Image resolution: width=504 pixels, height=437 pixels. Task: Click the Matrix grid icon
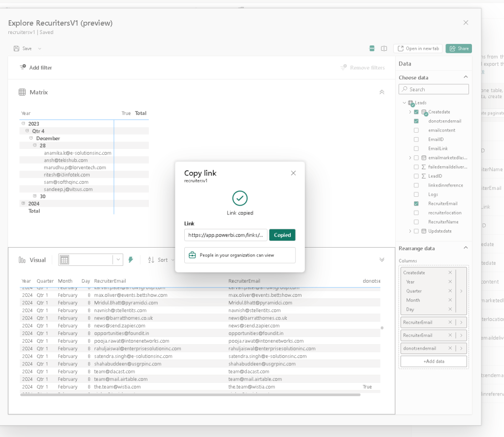click(x=22, y=92)
